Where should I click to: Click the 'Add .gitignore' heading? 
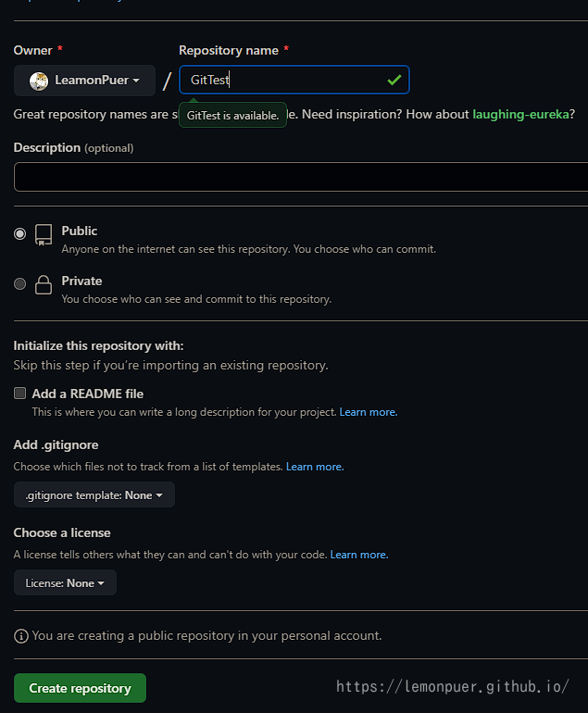(x=56, y=444)
